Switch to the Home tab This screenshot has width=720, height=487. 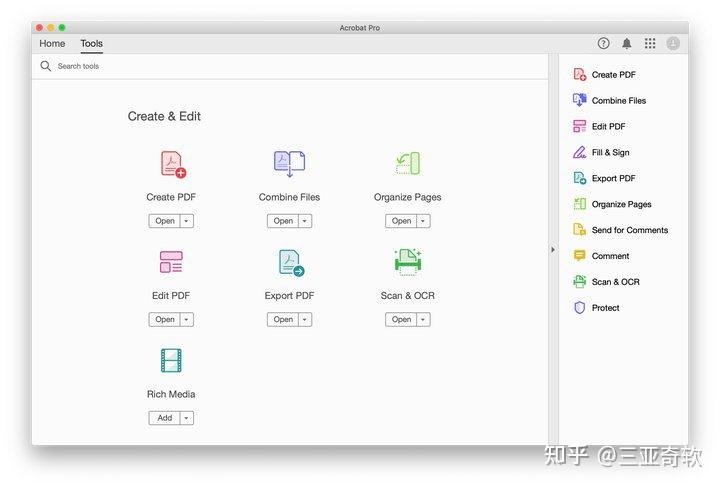point(52,44)
